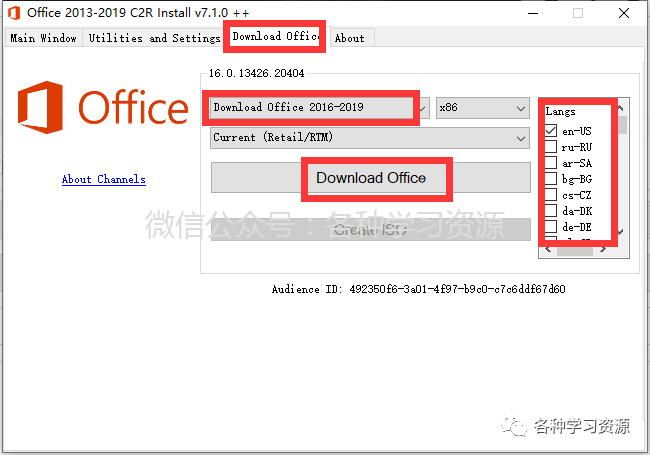Select the Download Office tab
Screen dimensions: 650x455
tap(276, 36)
